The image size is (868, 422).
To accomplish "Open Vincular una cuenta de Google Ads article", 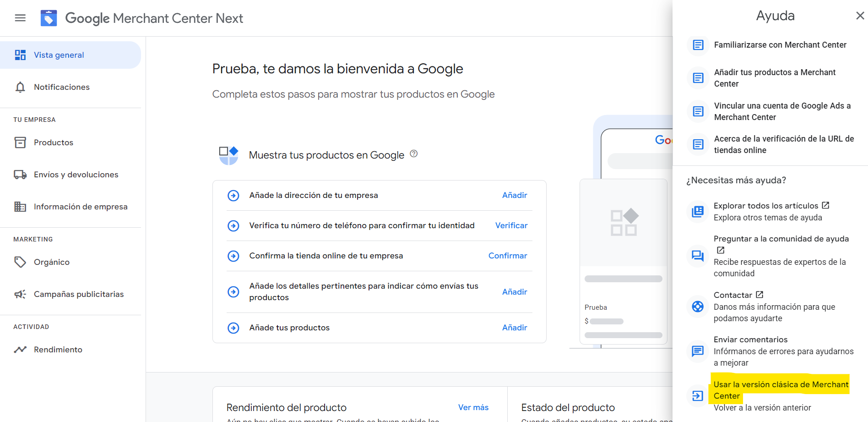I will 782,111.
